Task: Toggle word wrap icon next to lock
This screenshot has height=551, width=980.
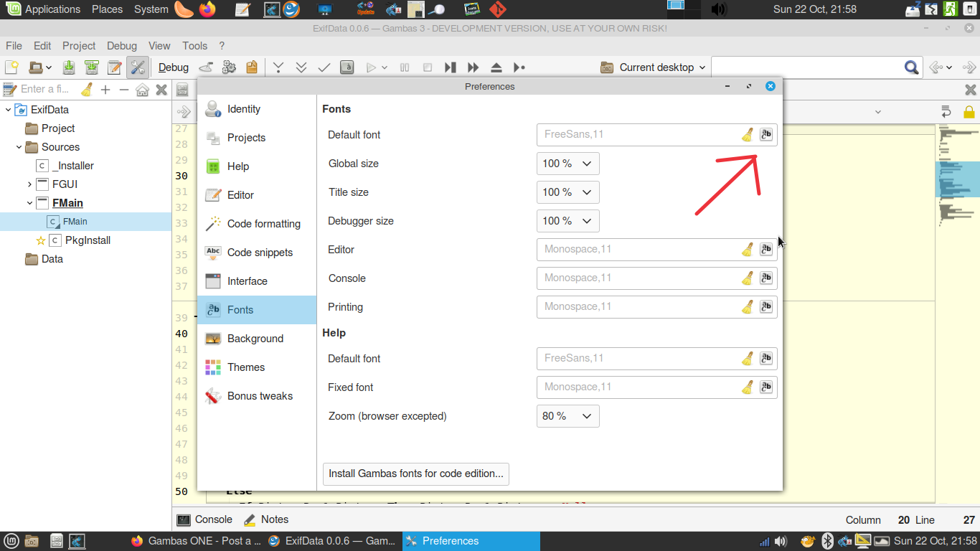Action: click(946, 112)
